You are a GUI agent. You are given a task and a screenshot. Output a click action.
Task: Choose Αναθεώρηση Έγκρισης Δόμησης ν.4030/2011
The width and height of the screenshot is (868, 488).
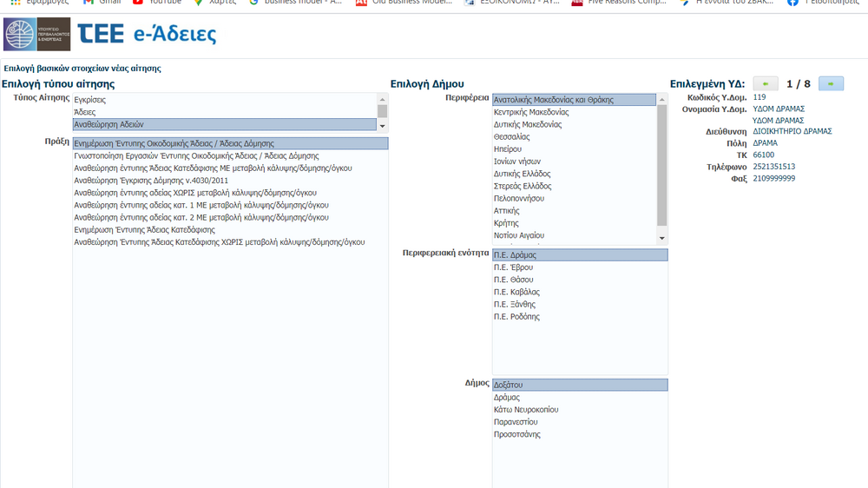tap(151, 181)
